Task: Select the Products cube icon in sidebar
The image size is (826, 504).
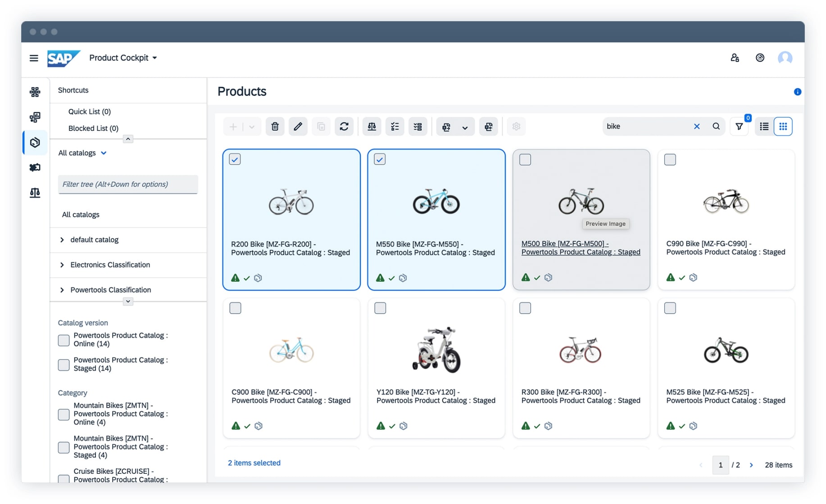Action: pyautogui.click(x=35, y=143)
